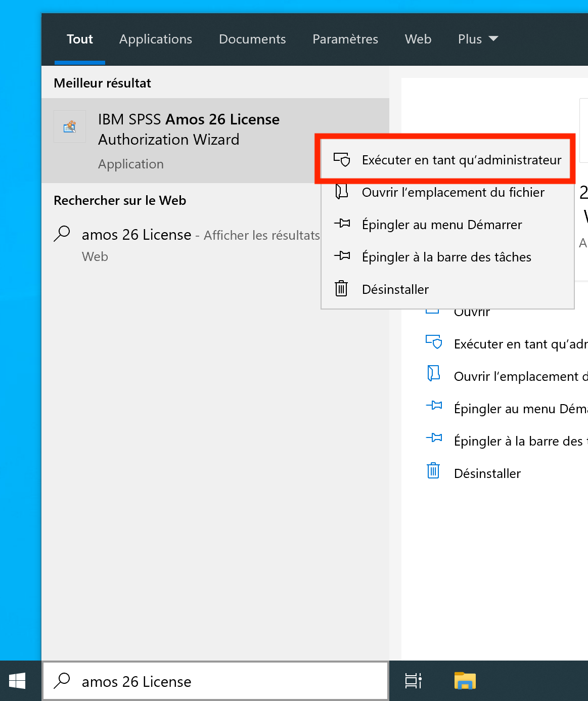Click the pin icon for Épingler au menu Démarrer in context menu

coord(342,224)
